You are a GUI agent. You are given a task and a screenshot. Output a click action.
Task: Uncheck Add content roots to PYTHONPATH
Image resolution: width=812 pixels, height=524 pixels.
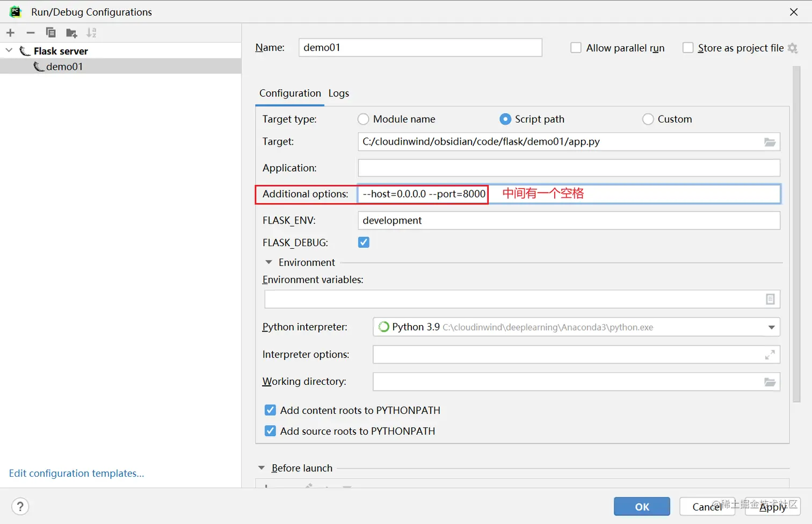(270, 410)
